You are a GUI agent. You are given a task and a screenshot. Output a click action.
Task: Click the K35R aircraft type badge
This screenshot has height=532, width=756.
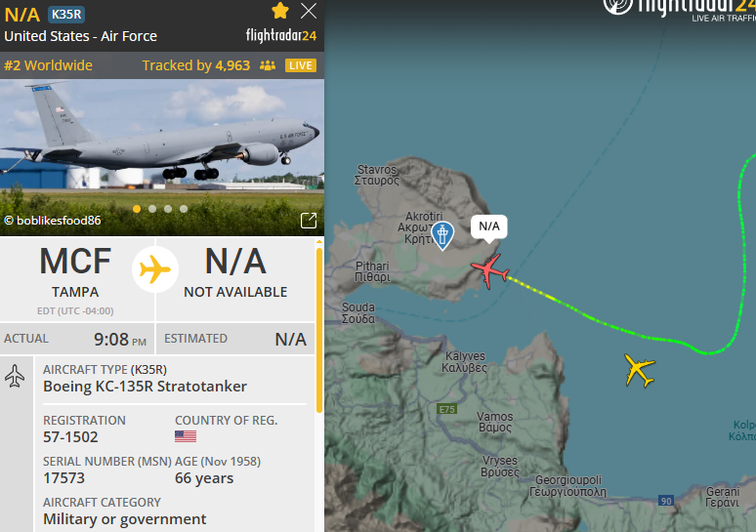66,15
